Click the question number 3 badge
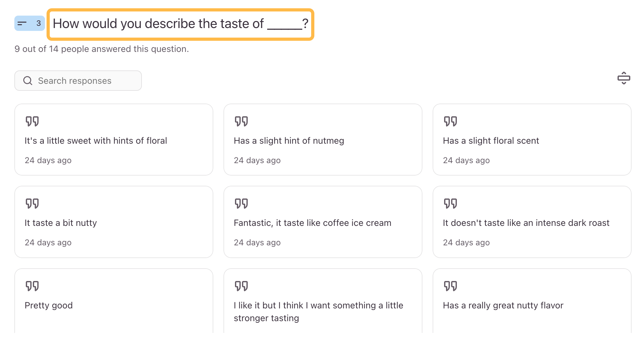This screenshot has width=644, height=346. click(x=39, y=23)
